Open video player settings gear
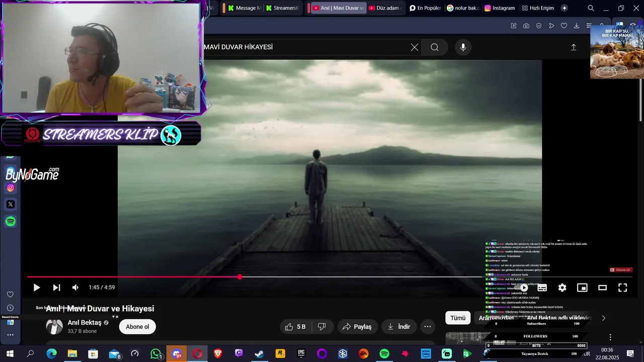644x362 pixels. pyautogui.click(x=562, y=288)
